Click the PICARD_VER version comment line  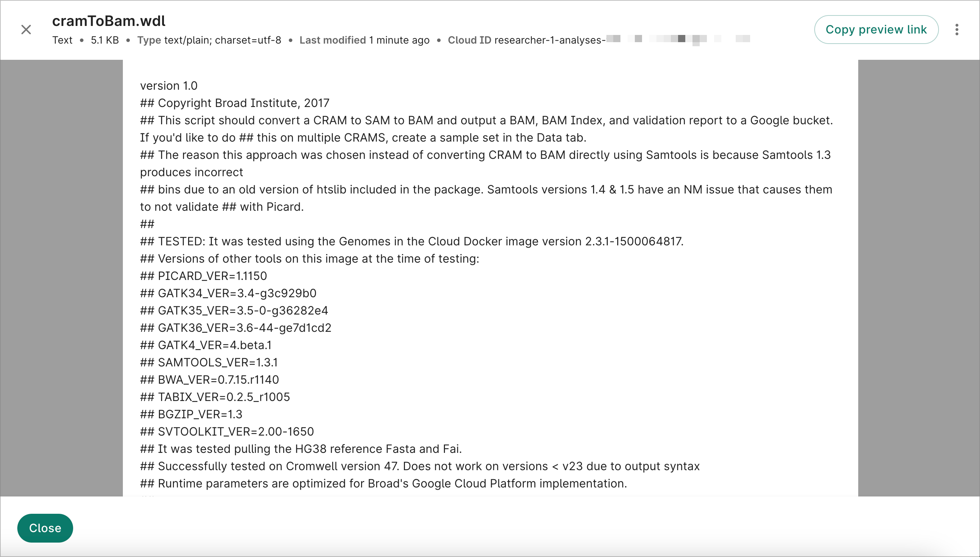tap(203, 276)
